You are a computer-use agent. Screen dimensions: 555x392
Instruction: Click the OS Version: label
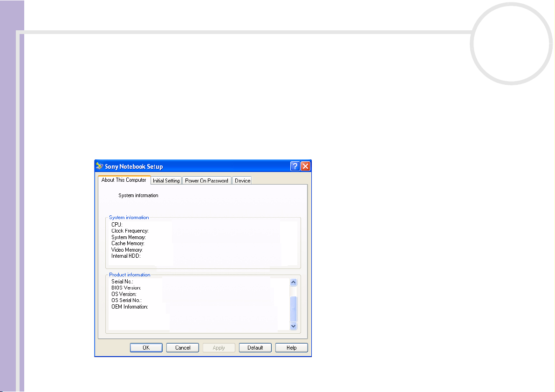[124, 294]
